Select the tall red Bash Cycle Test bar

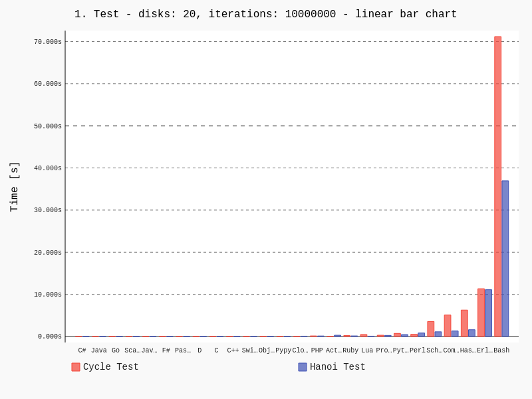497,186
